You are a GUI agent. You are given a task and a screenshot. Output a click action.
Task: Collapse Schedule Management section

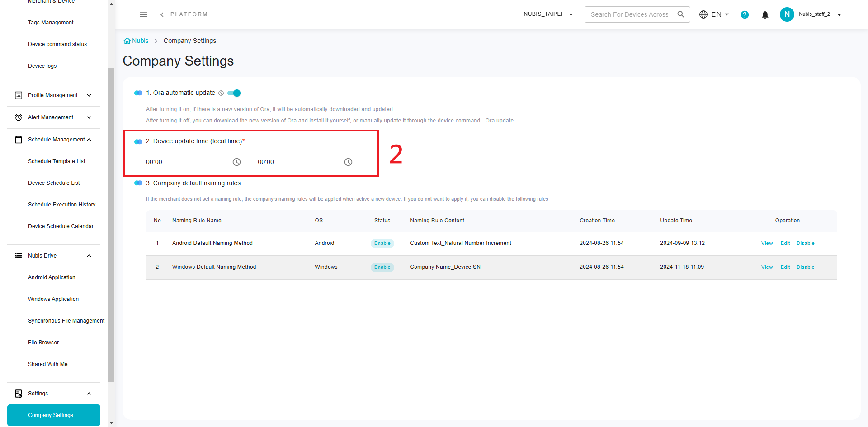[89, 140]
